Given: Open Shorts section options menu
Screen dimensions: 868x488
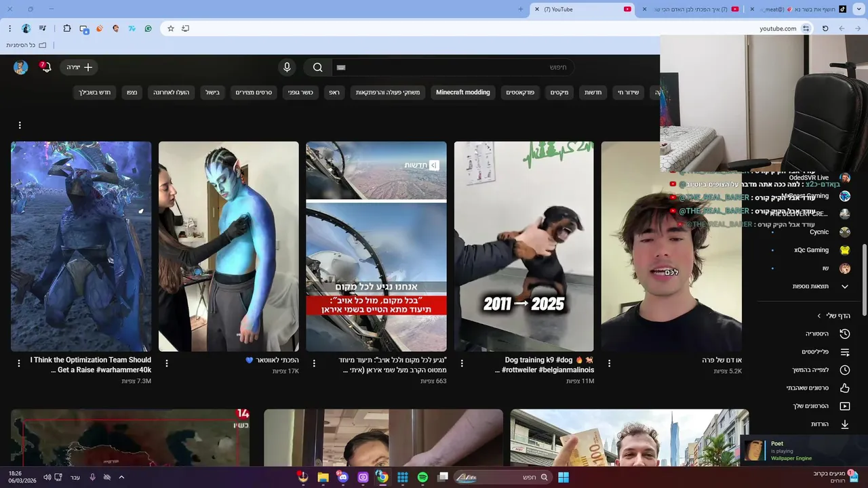Looking at the screenshot, I should [20, 125].
